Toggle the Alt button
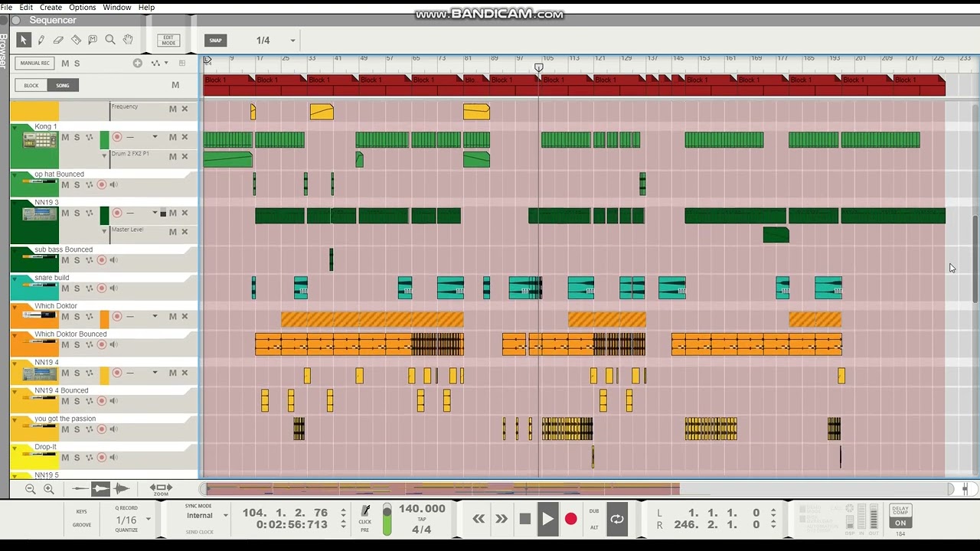The image size is (980, 551). tap(594, 527)
